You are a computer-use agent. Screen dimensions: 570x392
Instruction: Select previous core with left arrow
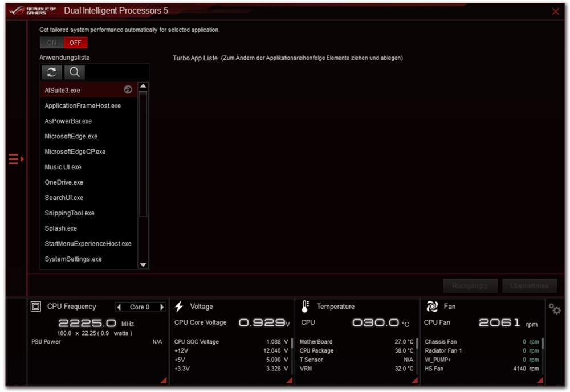[119, 307]
